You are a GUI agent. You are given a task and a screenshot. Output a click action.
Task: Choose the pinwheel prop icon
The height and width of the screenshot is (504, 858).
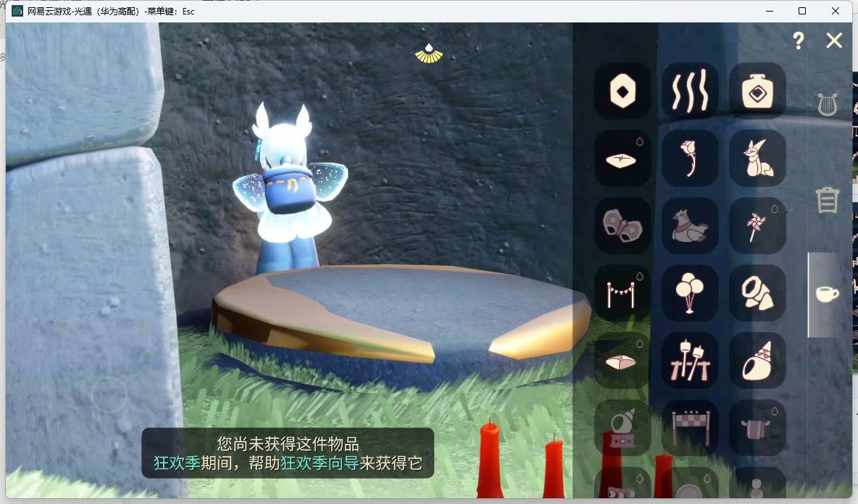click(x=758, y=226)
